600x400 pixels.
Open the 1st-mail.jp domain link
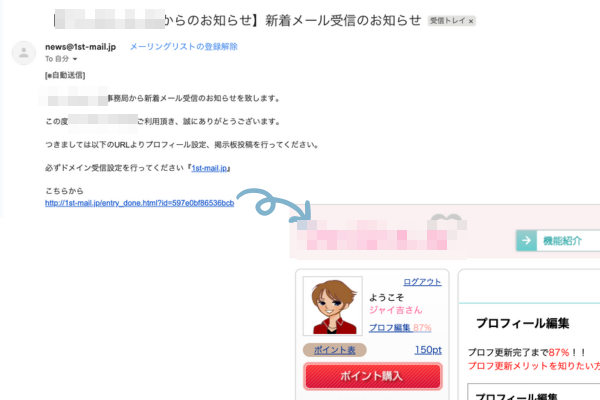[x=209, y=168]
